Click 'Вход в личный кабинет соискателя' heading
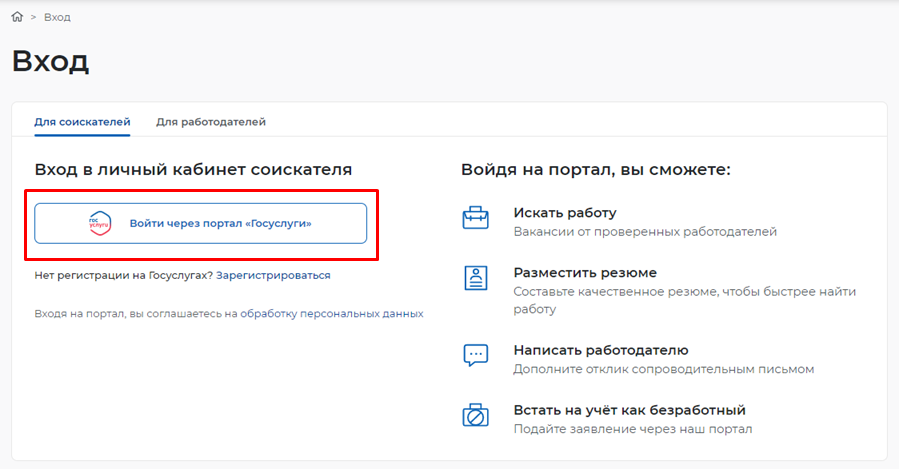Screen dimensions: 899x469 (x=193, y=170)
